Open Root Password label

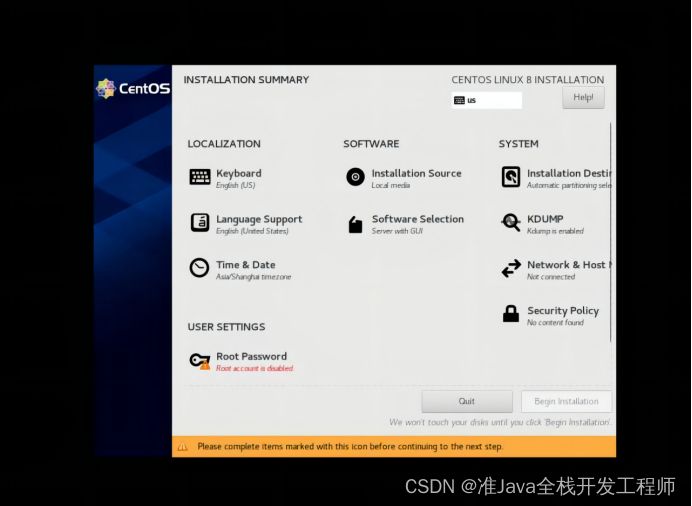252,356
